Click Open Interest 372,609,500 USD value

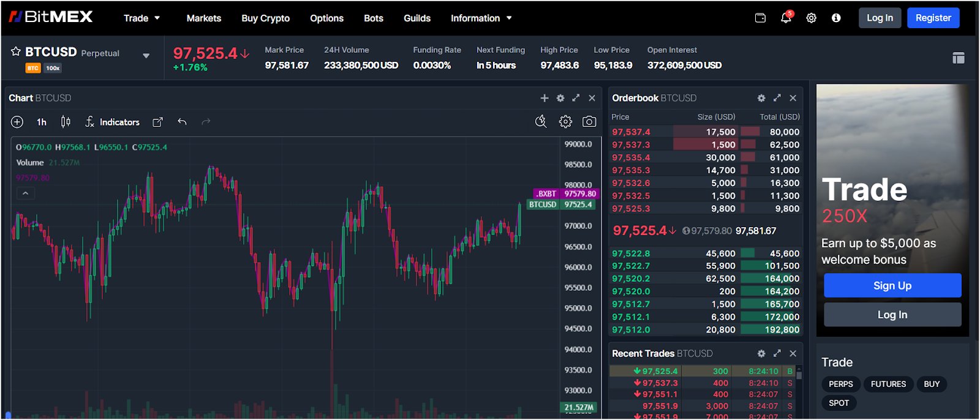[x=684, y=66]
